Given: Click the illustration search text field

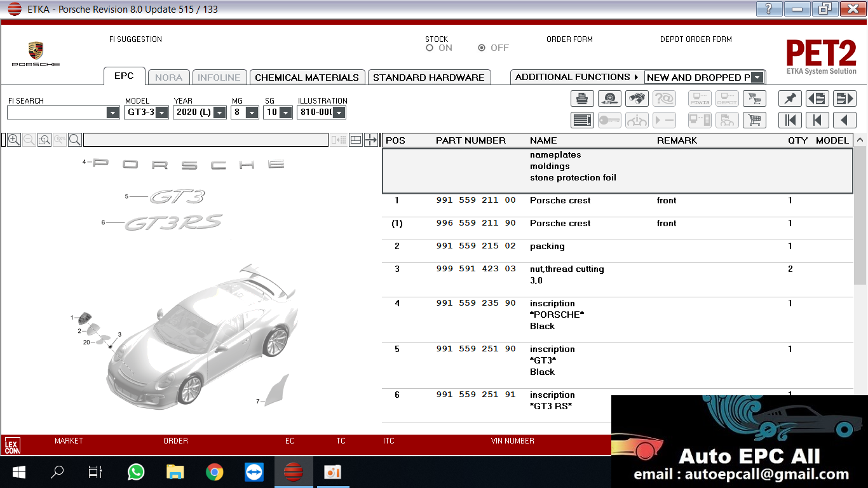Looking at the screenshot, I should [206, 140].
